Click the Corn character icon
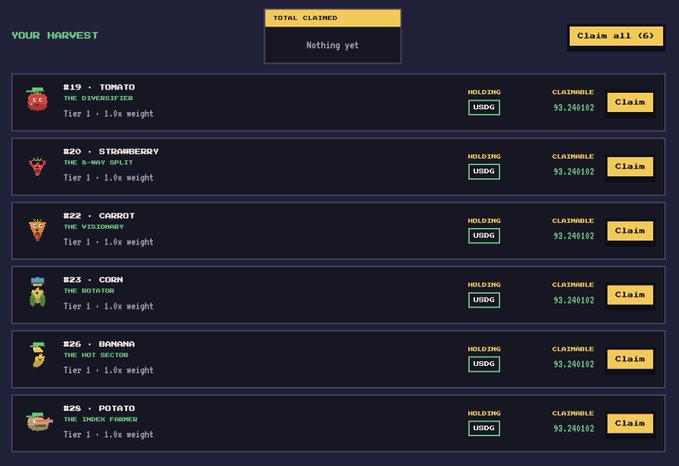This screenshot has height=466, width=679. pos(38,292)
